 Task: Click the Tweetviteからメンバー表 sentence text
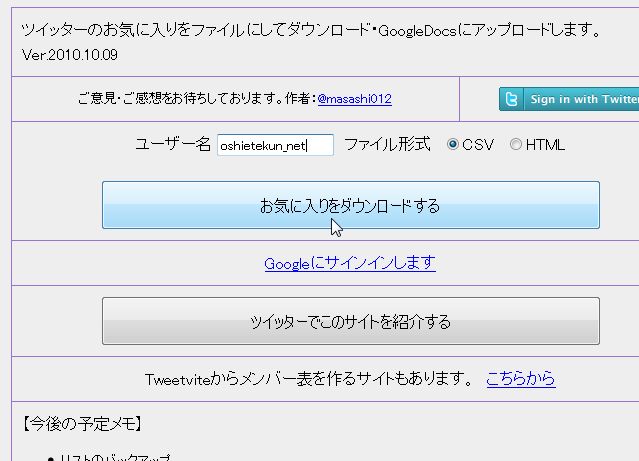(308, 379)
